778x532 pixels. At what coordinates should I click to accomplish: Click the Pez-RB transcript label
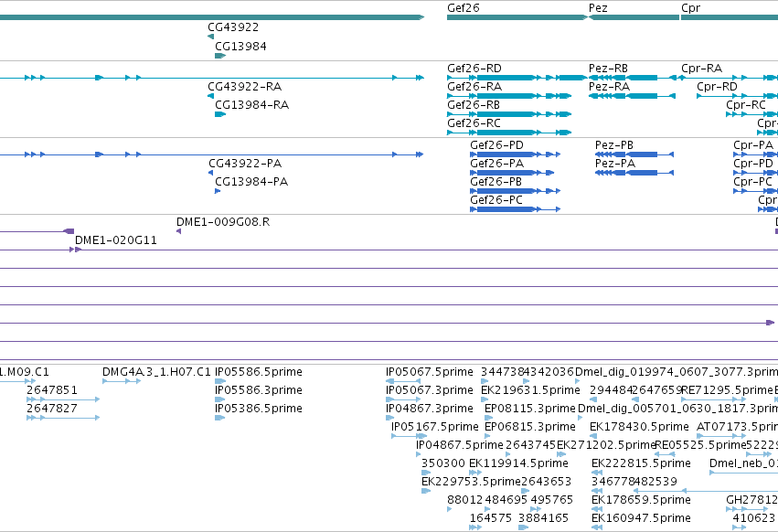(x=608, y=69)
